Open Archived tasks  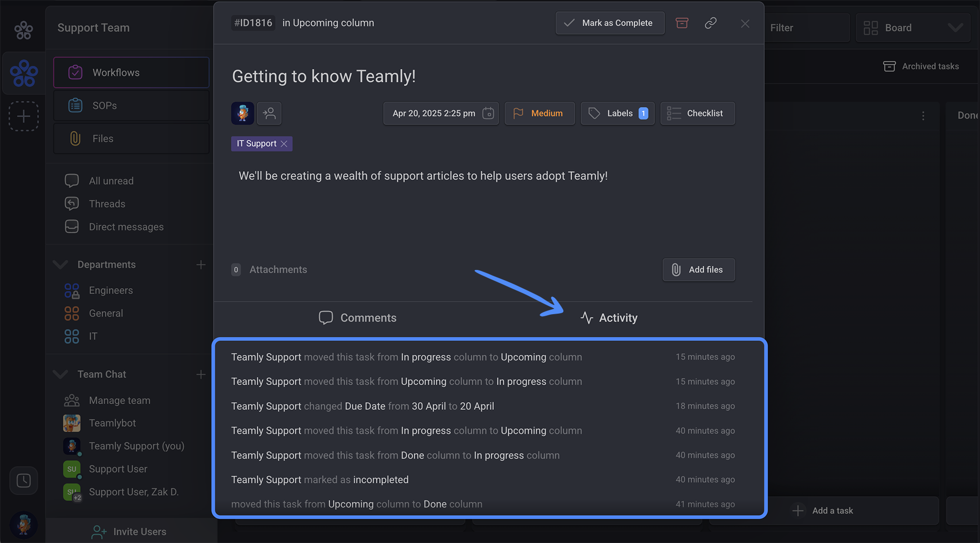tap(921, 66)
